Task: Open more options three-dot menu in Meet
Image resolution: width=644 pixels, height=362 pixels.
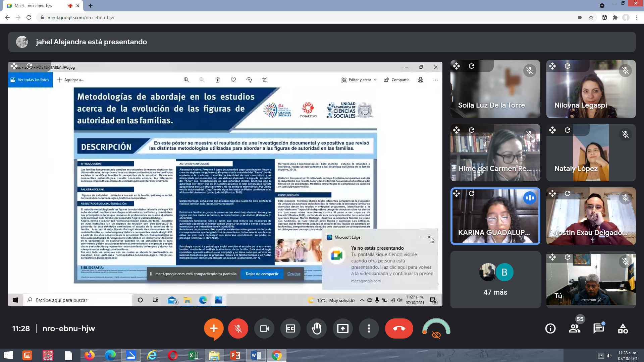Action: [x=369, y=328]
